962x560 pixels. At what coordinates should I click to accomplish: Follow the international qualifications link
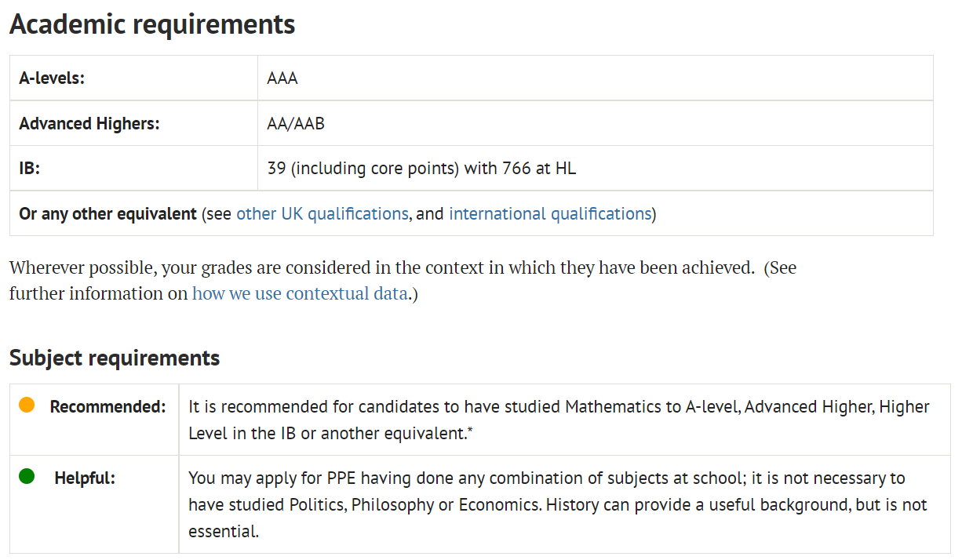pyautogui.click(x=550, y=213)
